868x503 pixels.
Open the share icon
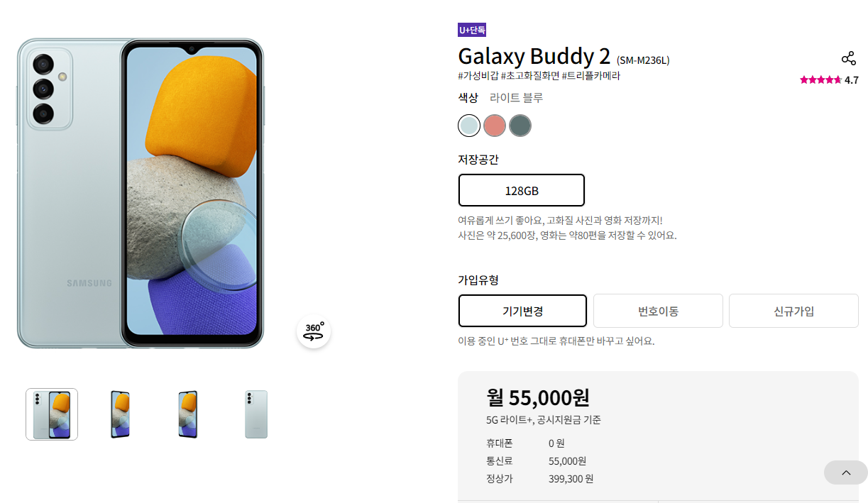[848, 58]
